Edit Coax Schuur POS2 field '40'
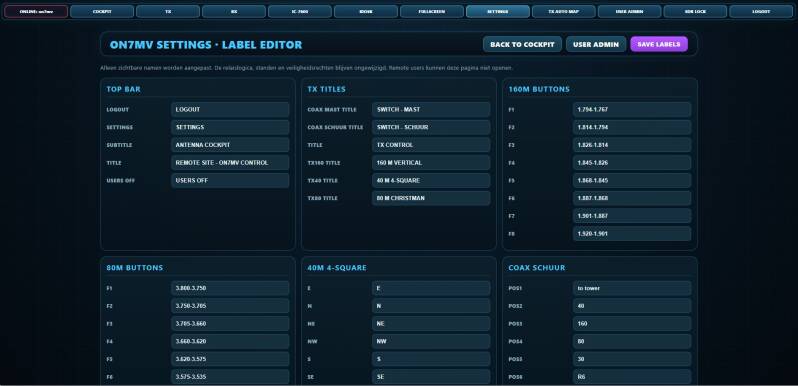Viewport: 798px width, 386px height. (x=632, y=306)
